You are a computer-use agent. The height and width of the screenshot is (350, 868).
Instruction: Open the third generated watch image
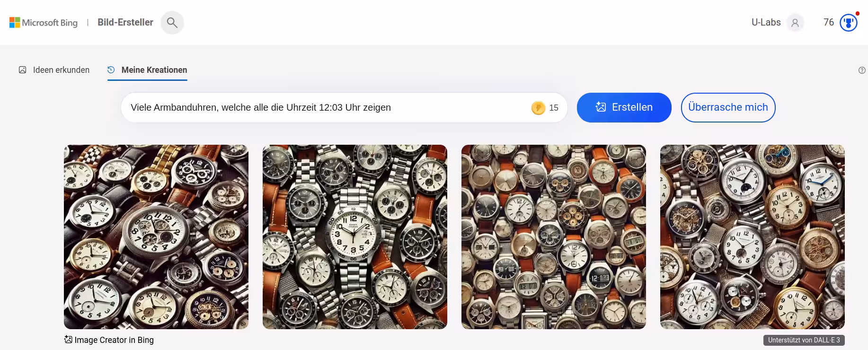[x=554, y=237]
